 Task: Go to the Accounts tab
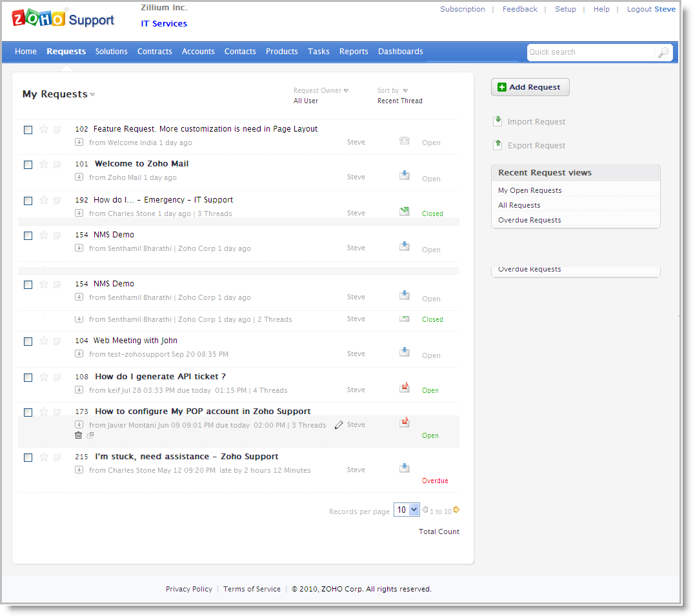[198, 52]
